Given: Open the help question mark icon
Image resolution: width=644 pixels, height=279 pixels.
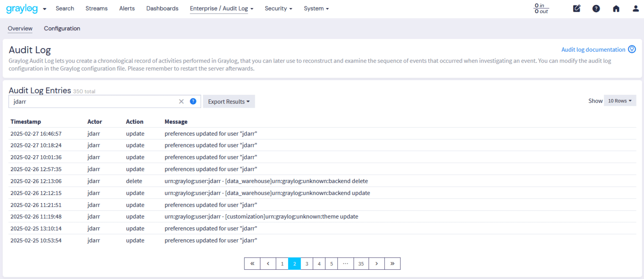Looking at the screenshot, I should (596, 8).
